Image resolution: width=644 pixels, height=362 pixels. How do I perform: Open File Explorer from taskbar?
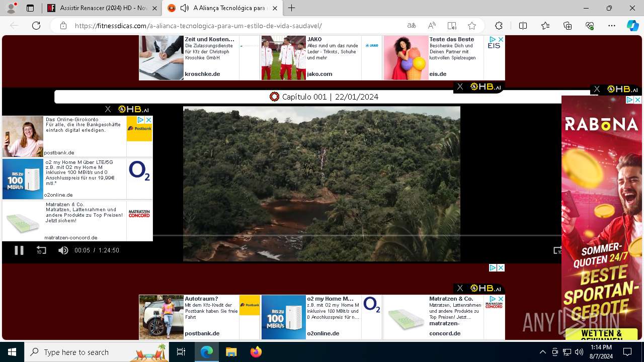click(x=231, y=352)
